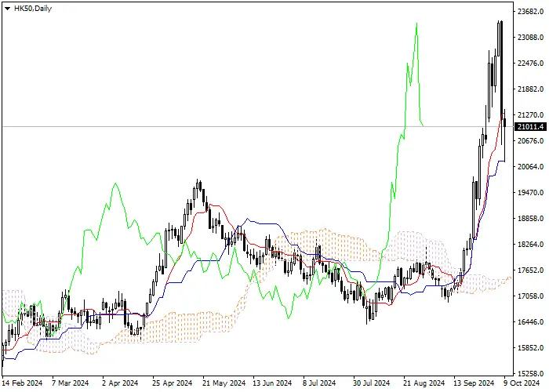Click the 20064.0 price axis label

tap(530, 167)
